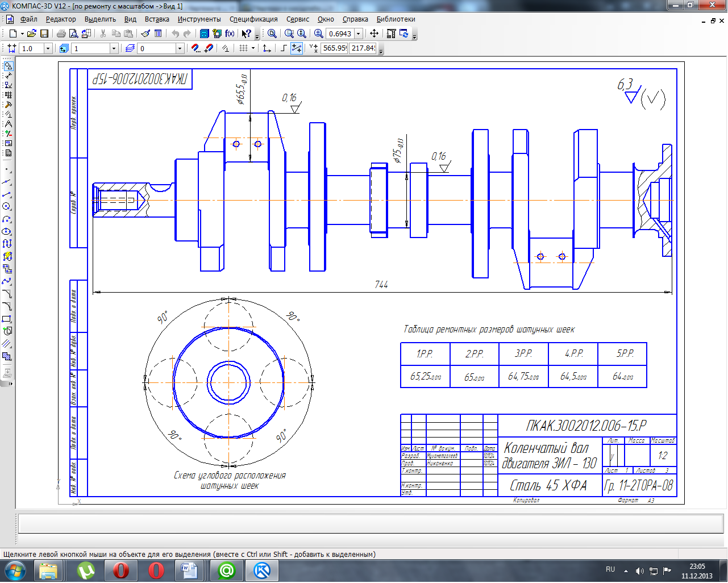Expand the compact panel arrow below the left toolbar
The height and width of the screenshot is (583, 728).
[10, 384]
